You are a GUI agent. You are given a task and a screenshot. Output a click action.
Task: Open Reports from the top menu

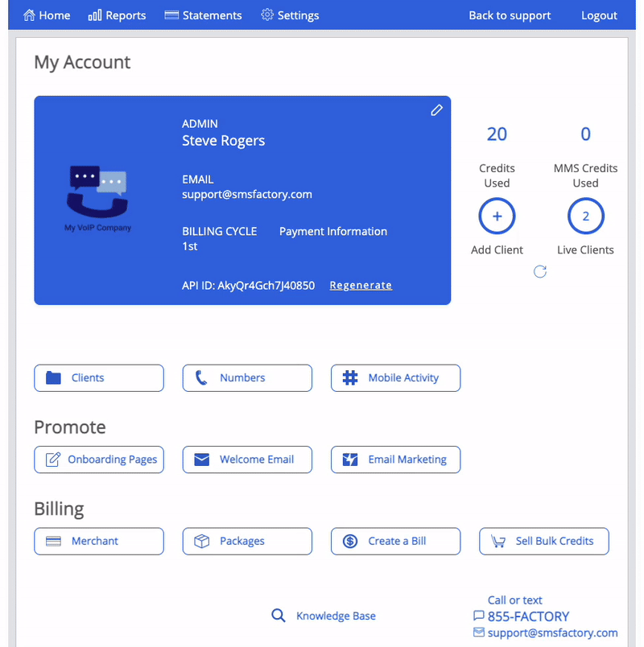pyautogui.click(x=118, y=15)
